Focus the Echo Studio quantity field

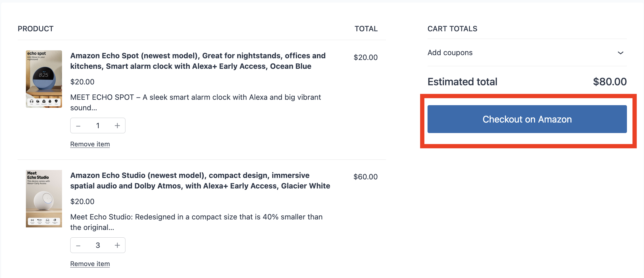98,245
